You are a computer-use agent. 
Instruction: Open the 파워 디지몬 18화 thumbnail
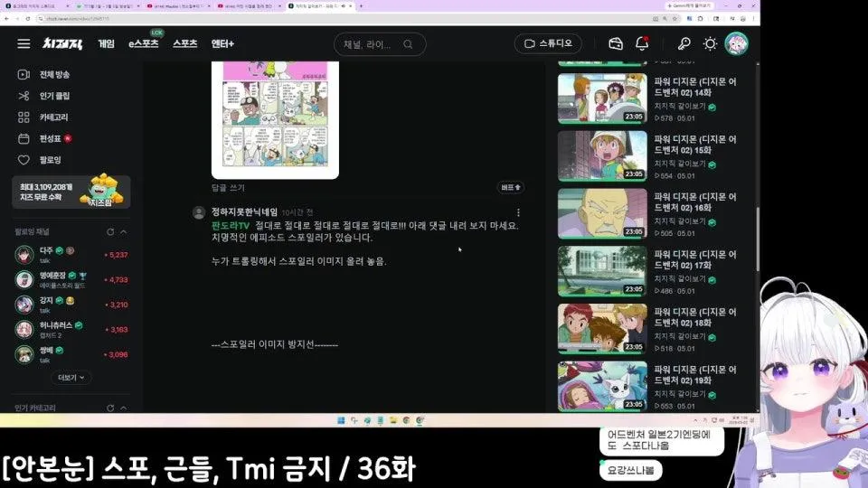[x=602, y=329]
